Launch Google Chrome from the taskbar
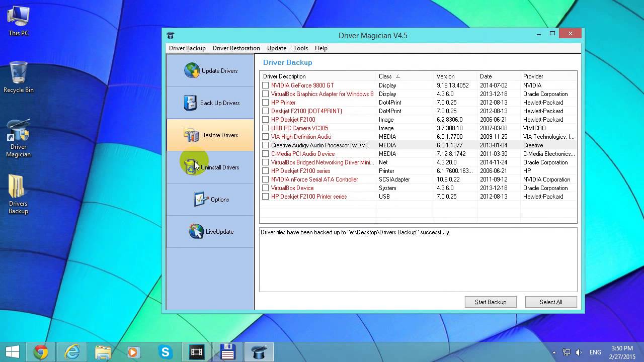This screenshot has width=644, height=362. click(x=41, y=352)
